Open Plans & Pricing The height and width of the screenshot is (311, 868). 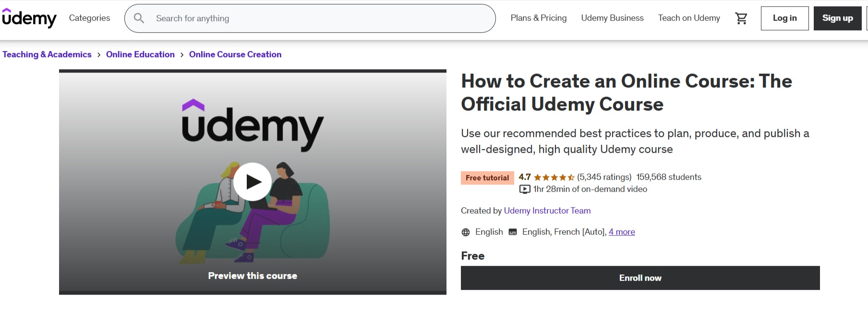tap(538, 18)
